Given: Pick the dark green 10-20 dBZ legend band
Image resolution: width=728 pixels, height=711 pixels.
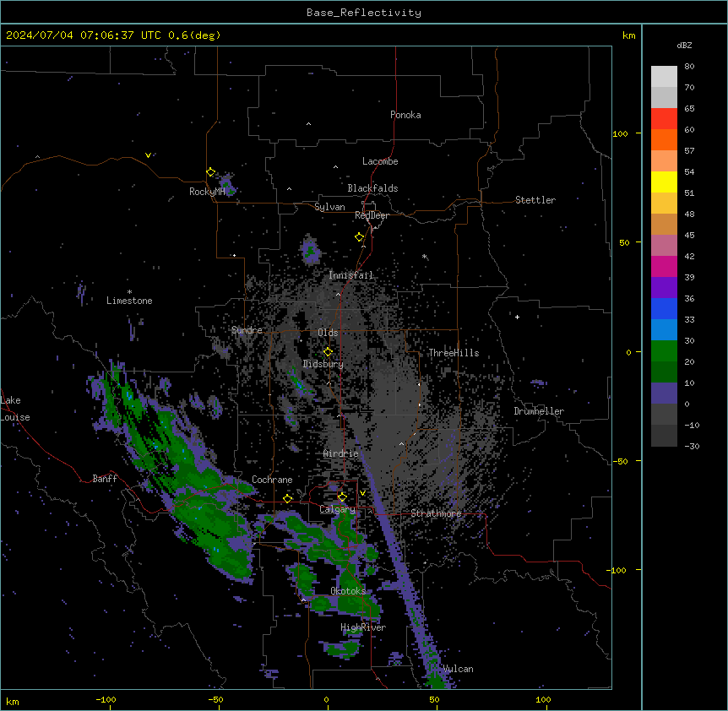Looking at the screenshot, I should coord(664,372).
